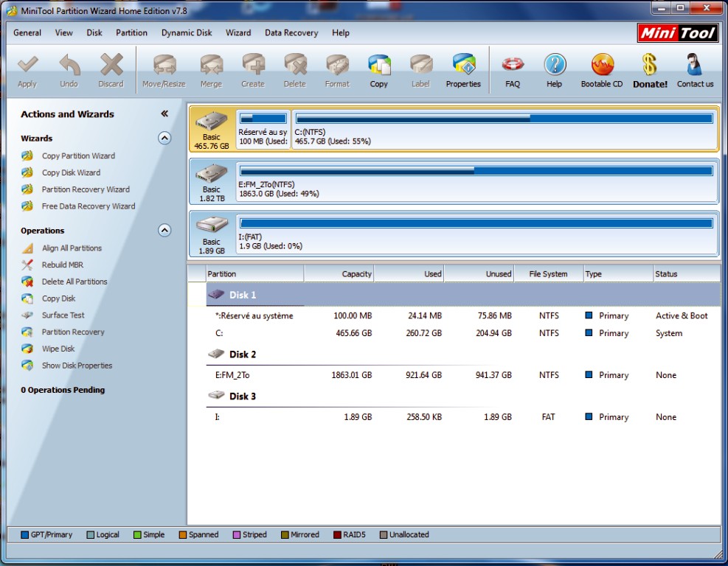Click the MiniTool logo
Image resolution: width=728 pixels, height=566 pixels.
(678, 33)
